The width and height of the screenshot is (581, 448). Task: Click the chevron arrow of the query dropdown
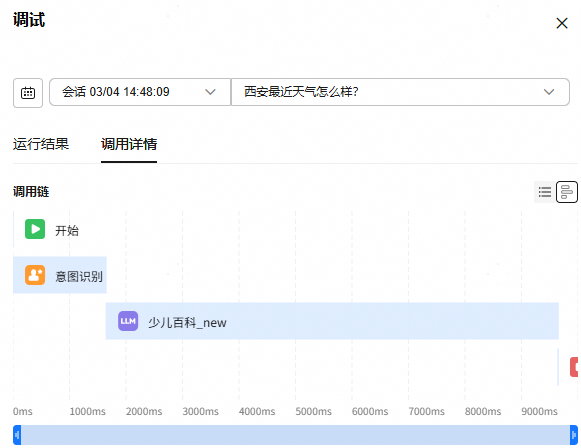[549, 92]
